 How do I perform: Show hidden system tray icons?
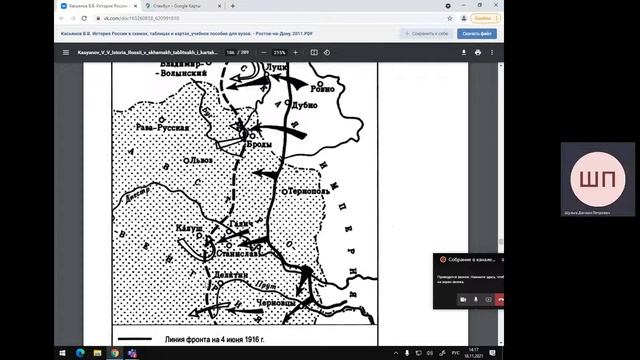click(x=396, y=353)
